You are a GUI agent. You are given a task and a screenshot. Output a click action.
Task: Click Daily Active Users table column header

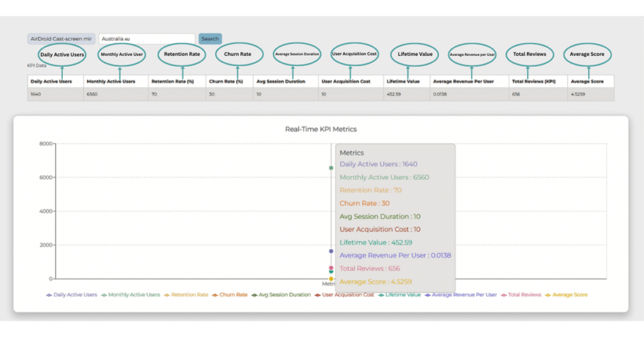52,81
